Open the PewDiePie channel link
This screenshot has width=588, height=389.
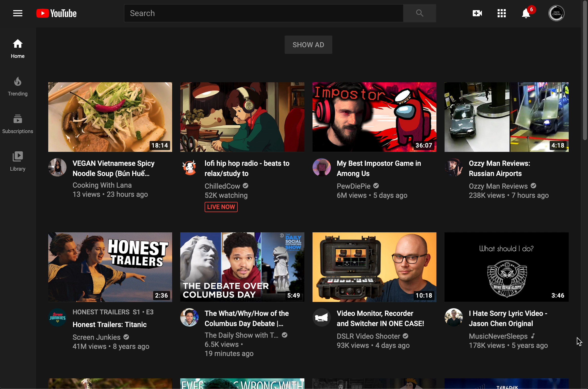[353, 186]
